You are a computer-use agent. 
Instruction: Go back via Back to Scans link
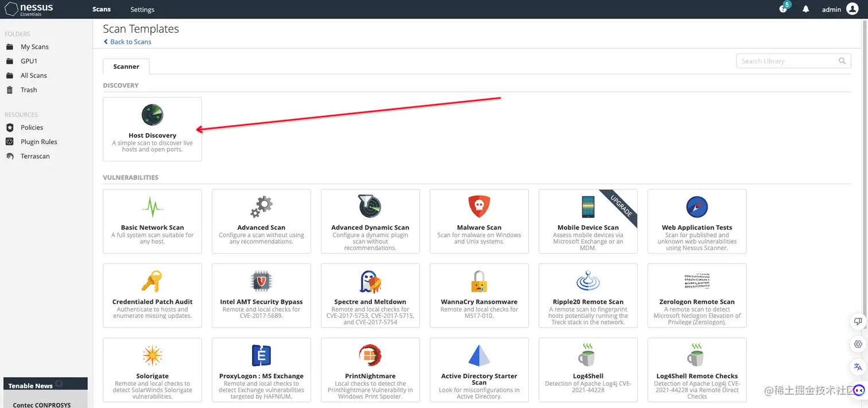coord(127,42)
